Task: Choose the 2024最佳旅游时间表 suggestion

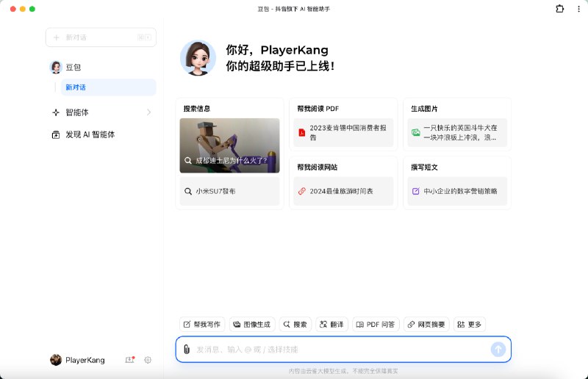Action: click(x=343, y=191)
